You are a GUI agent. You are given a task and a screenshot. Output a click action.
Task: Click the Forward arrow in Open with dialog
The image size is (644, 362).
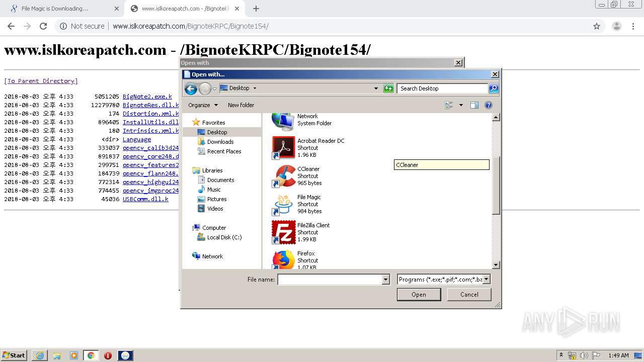205,89
